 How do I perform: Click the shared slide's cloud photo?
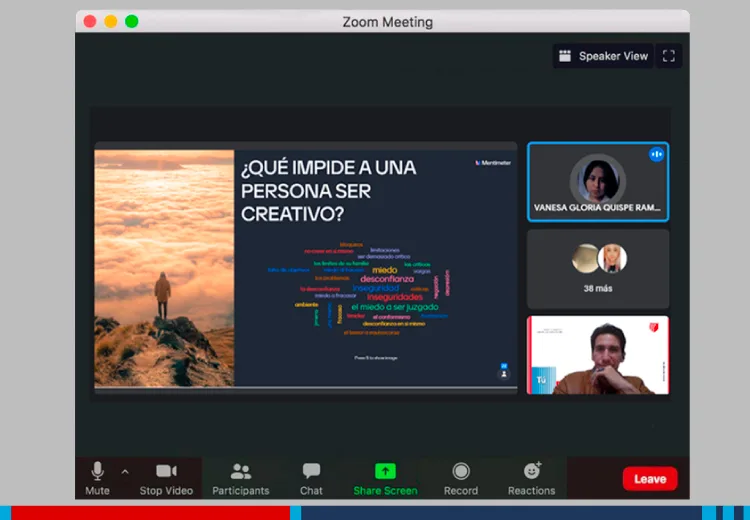[x=164, y=268]
